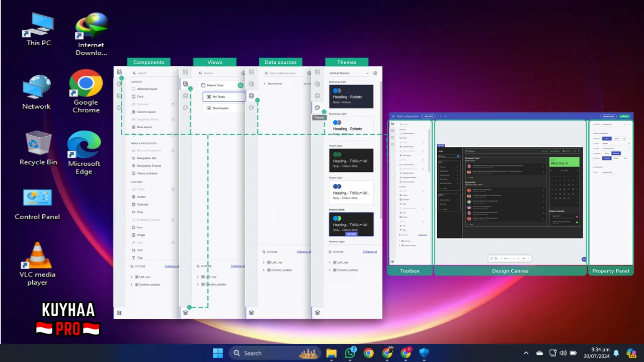Screen dimensions: 644x362
Task: Click the highlighted database icon in Data sources sidebar
Action: point(251,96)
